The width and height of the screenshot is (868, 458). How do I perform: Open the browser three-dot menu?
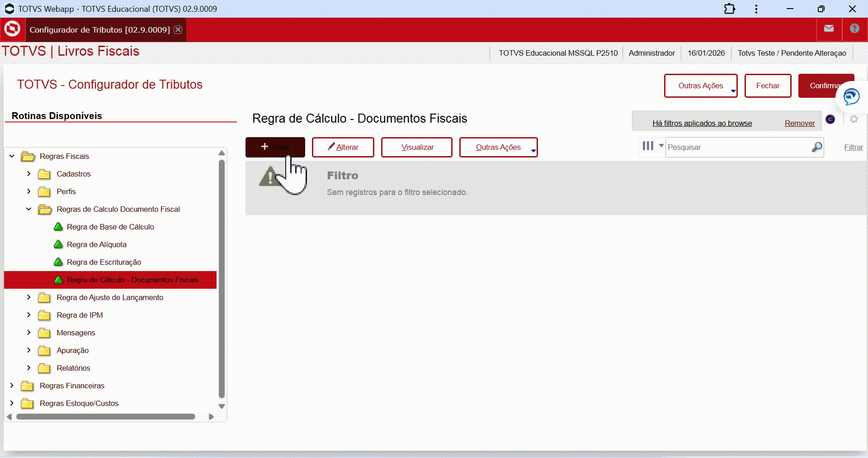click(756, 9)
